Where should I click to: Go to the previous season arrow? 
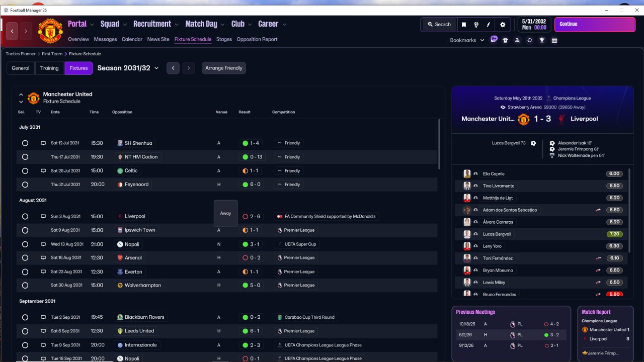(173, 68)
